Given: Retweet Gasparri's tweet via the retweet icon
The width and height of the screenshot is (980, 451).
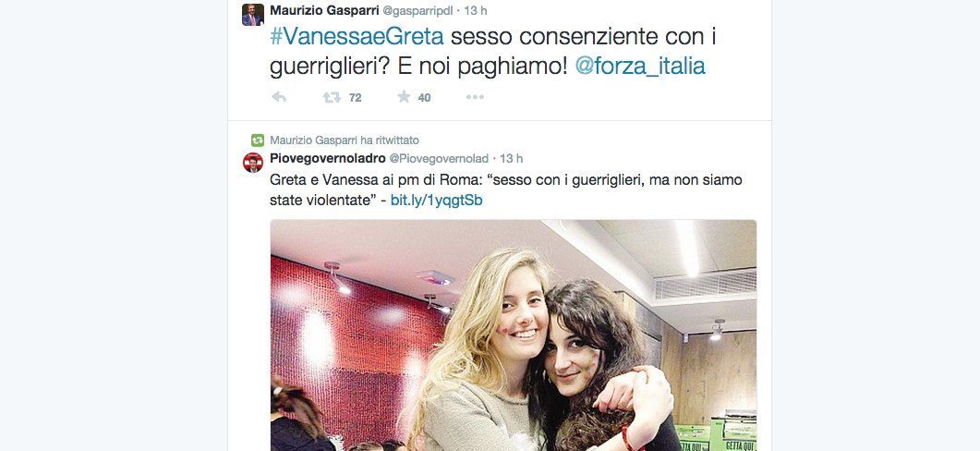Looking at the screenshot, I should (332, 97).
